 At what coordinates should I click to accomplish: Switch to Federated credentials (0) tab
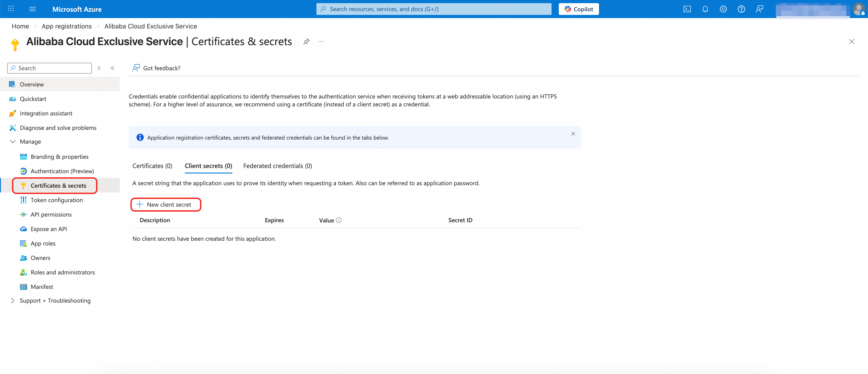tap(277, 166)
